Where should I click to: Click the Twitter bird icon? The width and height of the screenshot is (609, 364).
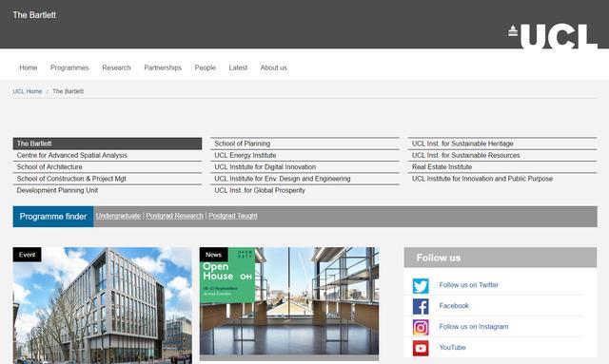[421, 286]
